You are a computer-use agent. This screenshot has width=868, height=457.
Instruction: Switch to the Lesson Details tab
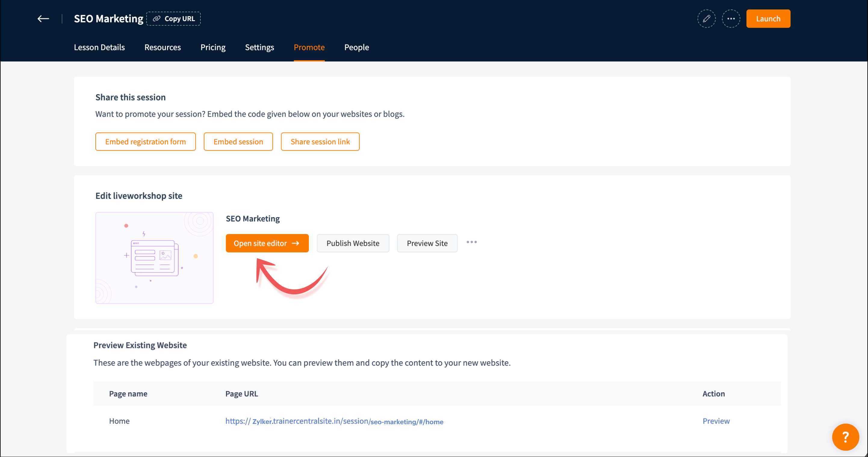99,48
